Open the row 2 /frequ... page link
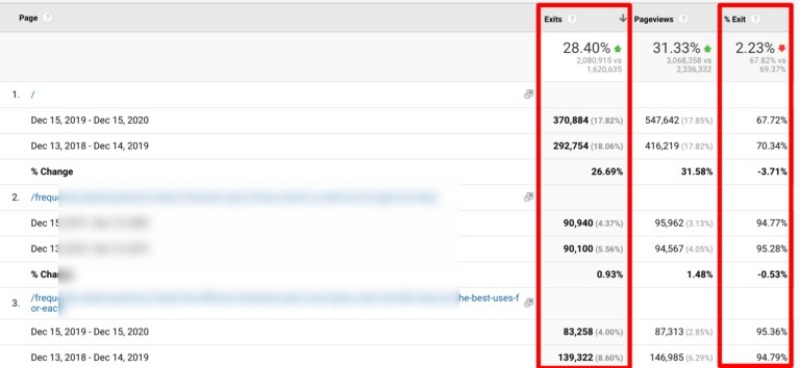Viewport: 800px width, 368px height. click(x=234, y=198)
